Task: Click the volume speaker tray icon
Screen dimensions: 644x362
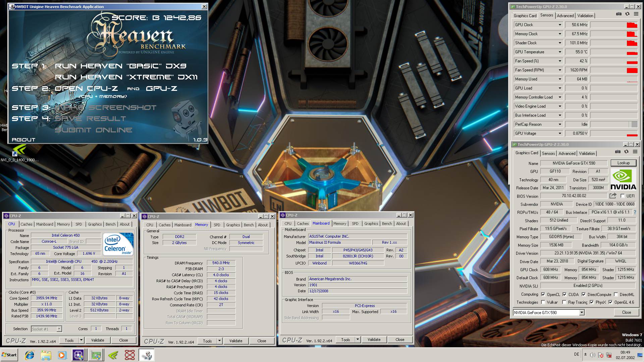Action: (593, 355)
